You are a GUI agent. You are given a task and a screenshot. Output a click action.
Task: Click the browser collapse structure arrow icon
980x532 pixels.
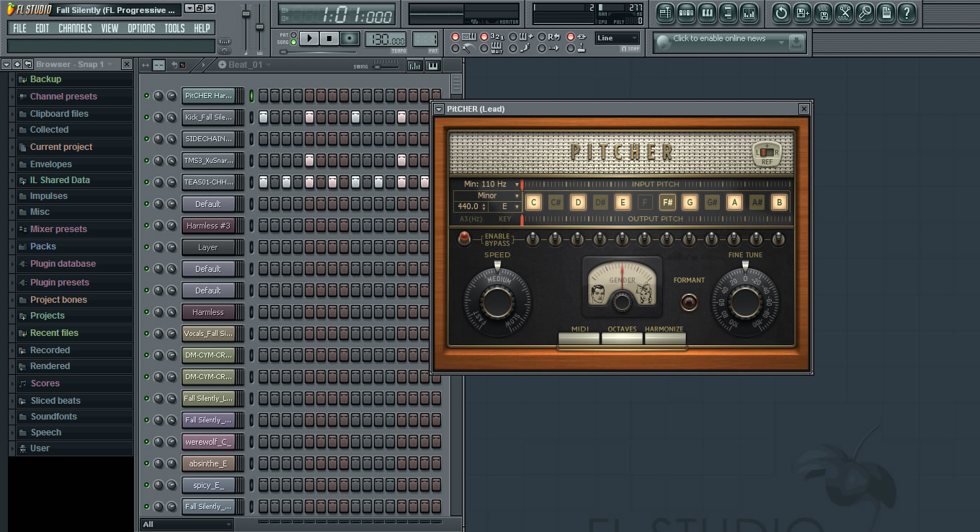(17, 64)
